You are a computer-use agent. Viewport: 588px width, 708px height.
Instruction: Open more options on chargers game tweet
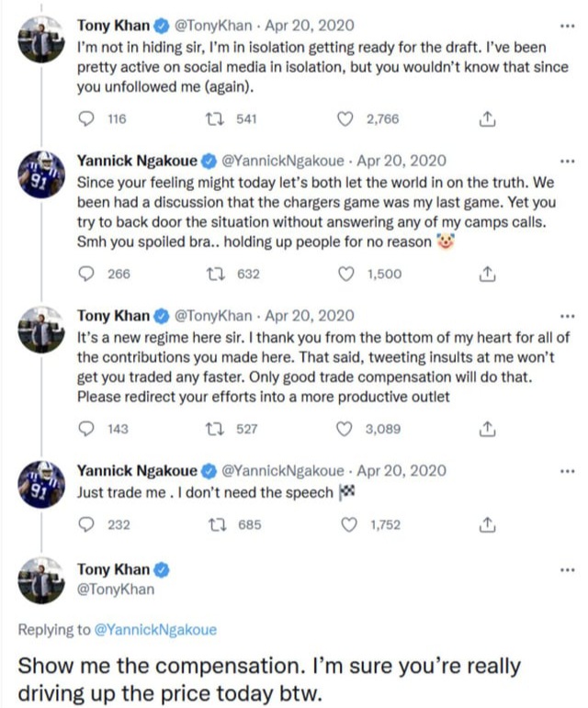pos(567,161)
